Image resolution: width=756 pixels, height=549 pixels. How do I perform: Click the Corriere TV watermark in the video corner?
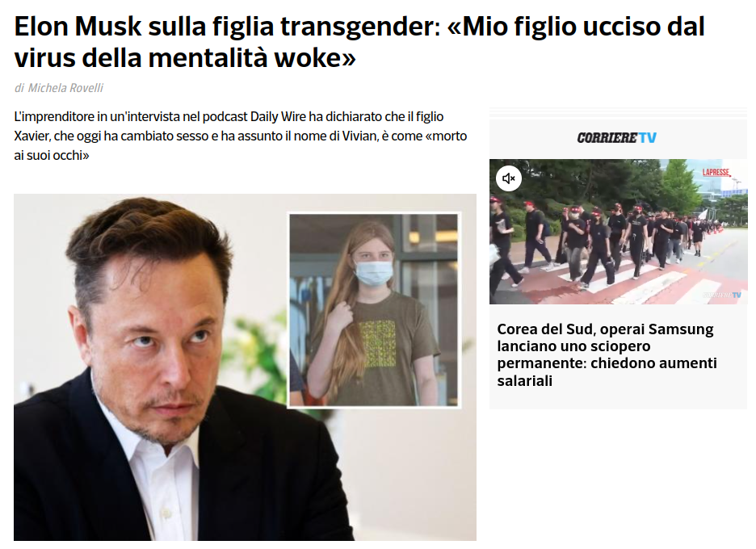pyautogui.click(x=722, y=295)
